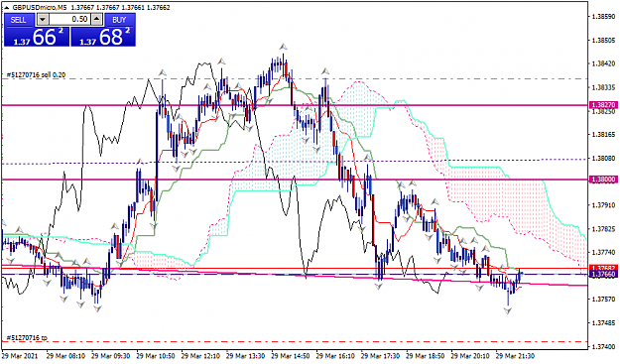This screenshot has width=620, height=364.
Task: Click the 29 Mar 14:50 time label
Action: pyautogui.click(x=291, y=356)
